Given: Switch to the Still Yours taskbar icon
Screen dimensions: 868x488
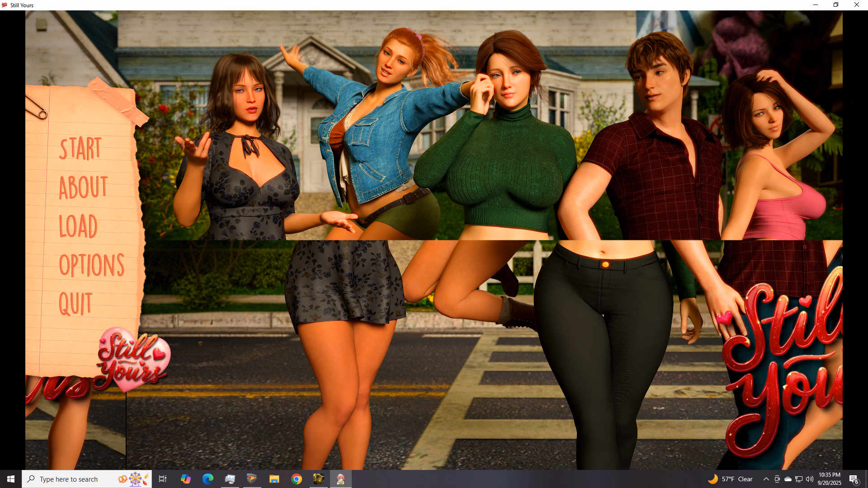Looking at the screenshot, I should click(x=340, y=479).
